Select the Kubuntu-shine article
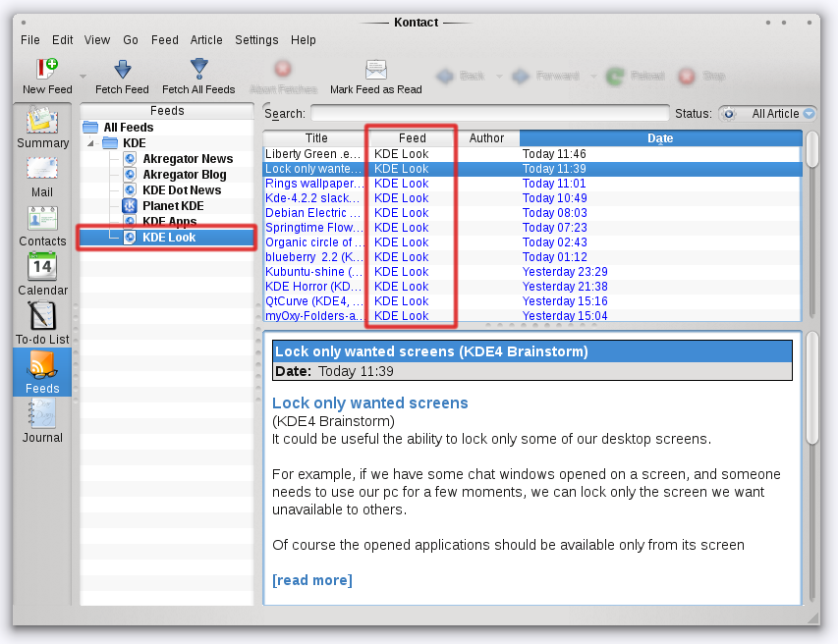Viewport: 838px width, 644px height. [x=532, y=271]
